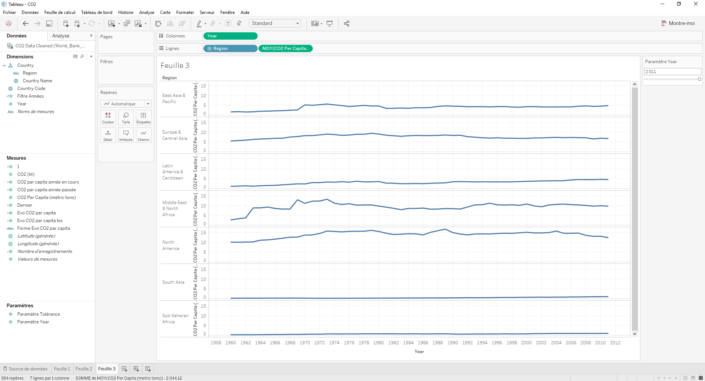705x381 pixels.
Task: Open the clear sheet dropdown arrow
Action: tap(145, 23)
